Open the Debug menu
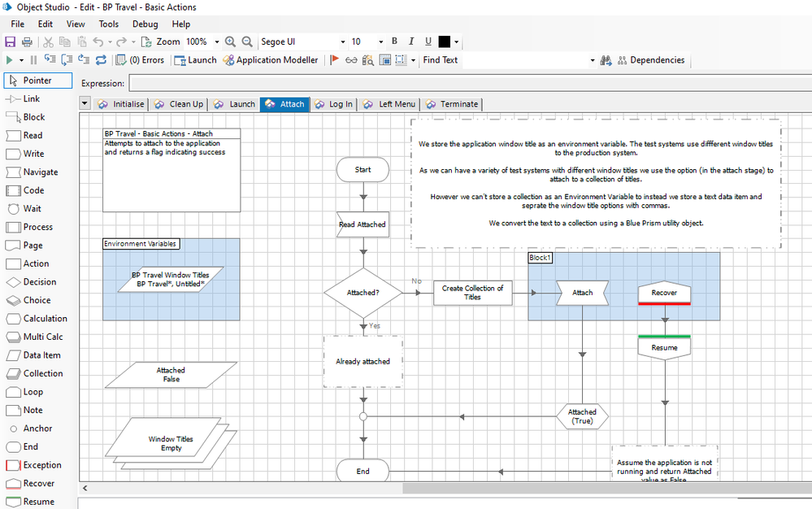812x509 pixels. pos(145,24)
